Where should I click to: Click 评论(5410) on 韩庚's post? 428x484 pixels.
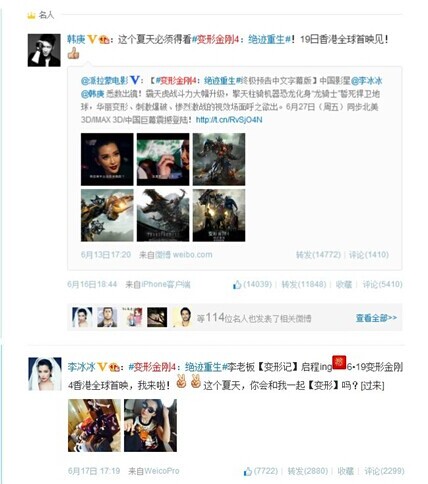[x=382, y=285]
